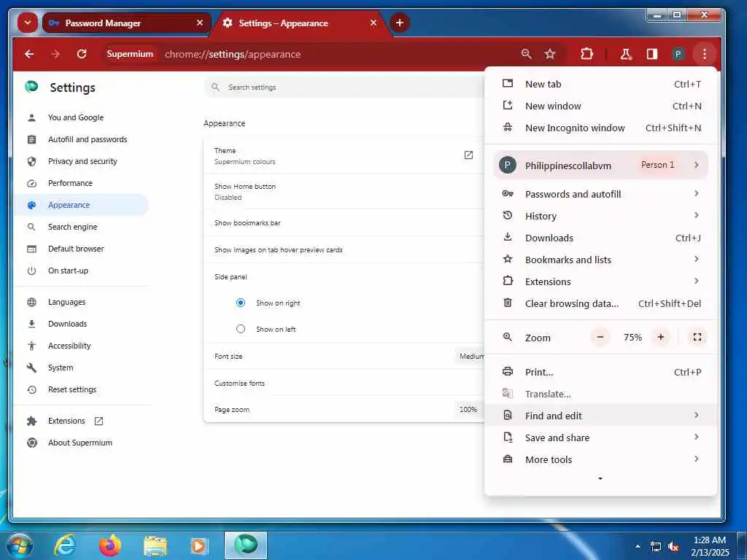Open Customise fonts row
Screen dimensions: 747x560
[x=344, y=384]
